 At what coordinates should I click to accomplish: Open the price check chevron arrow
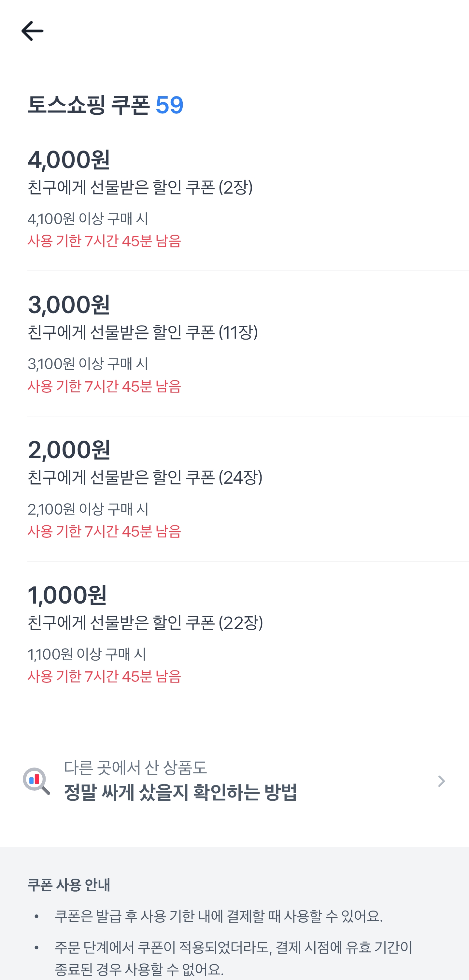[441, 782]
